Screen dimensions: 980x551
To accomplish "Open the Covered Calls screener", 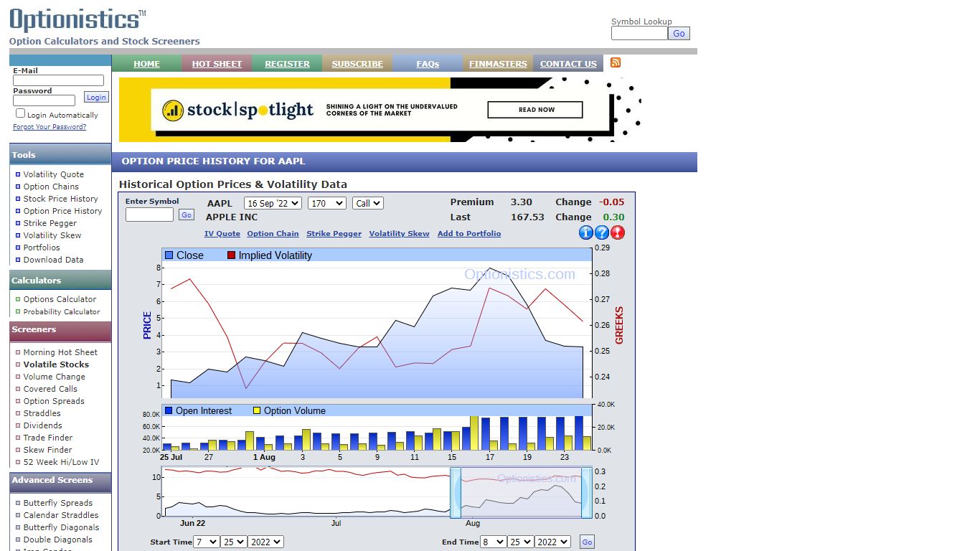I will tap(50, 389).
